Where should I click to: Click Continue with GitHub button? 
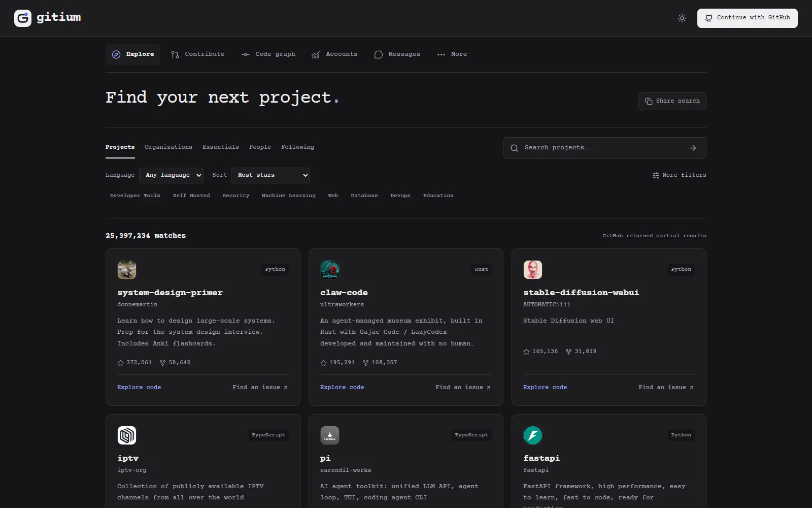coord(747,18)
